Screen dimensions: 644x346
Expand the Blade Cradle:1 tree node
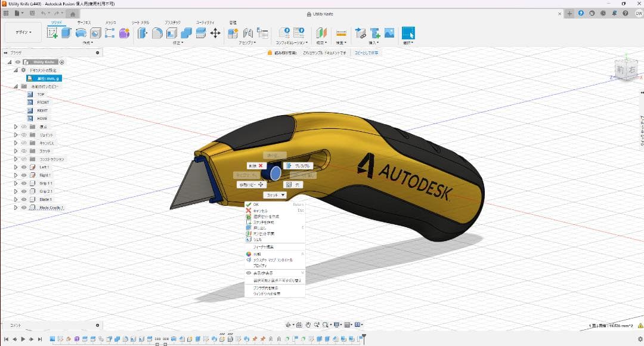click(16, 208)
